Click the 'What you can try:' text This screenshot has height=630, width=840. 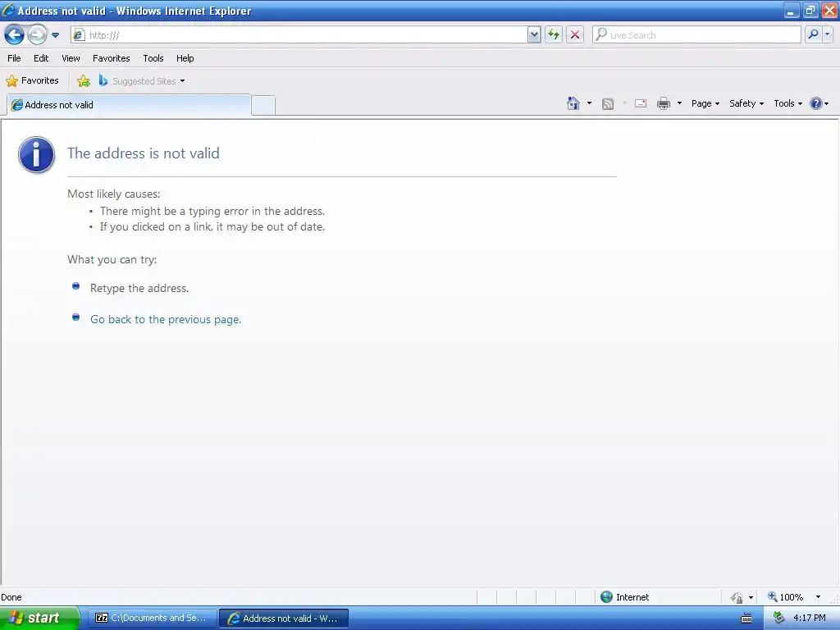(112, 260)
